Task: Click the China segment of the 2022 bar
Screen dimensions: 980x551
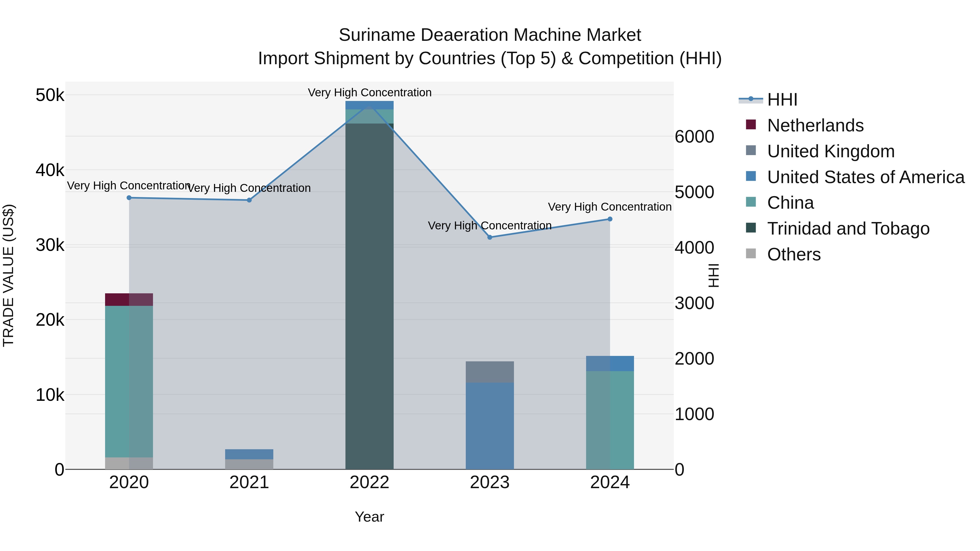Action: click(369, 116)
